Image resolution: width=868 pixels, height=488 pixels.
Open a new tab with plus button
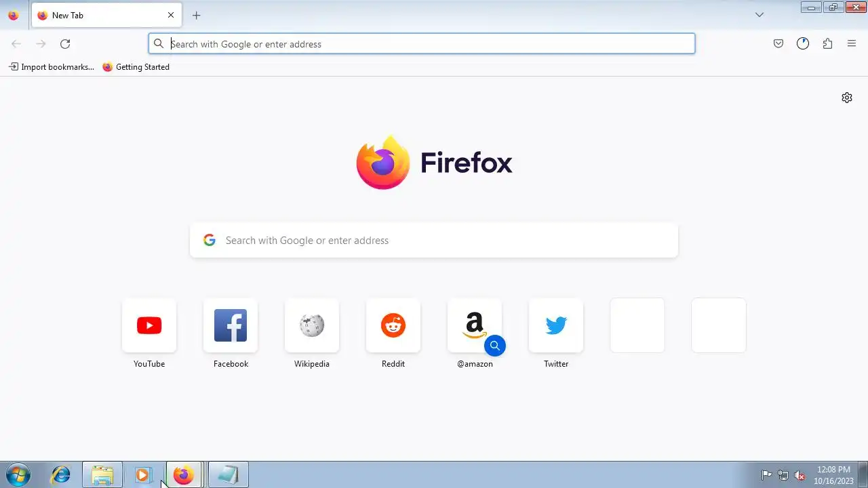coord(197,15)
